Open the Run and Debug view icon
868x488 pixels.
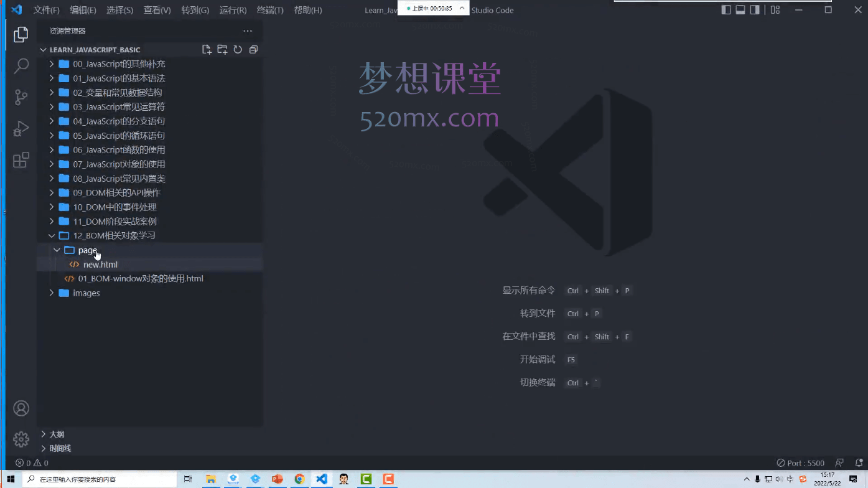coord(21,129)
